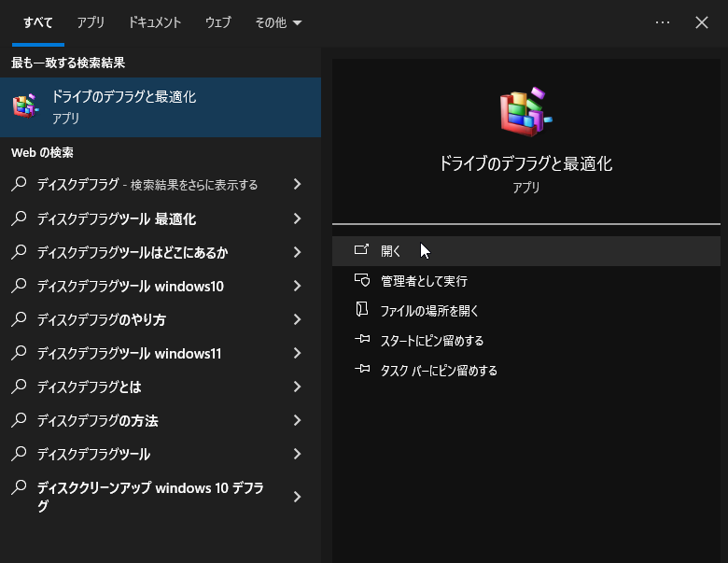Expand arrow for ディスクデフラグツール windows10
Viewport: 728px width, 563px height.
(x=297, y=286)
